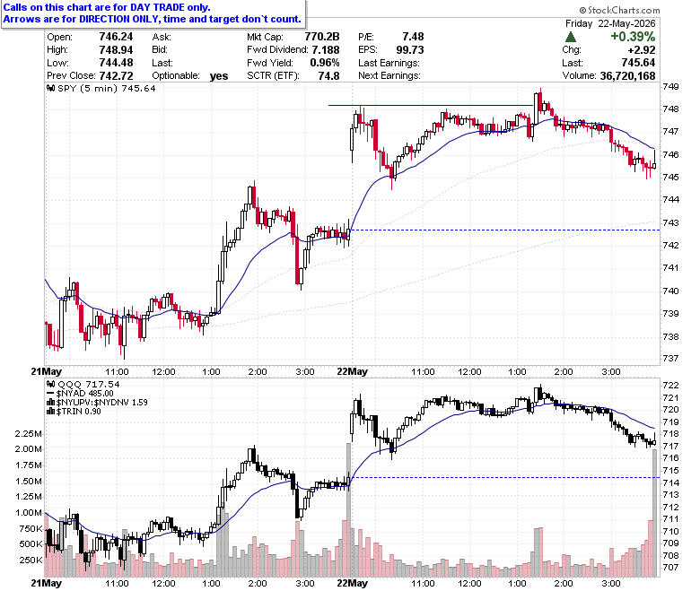Select the 21May date marker under the volume panel
Viewport: 700px width, 591px height.
click(x=46, y=583)
